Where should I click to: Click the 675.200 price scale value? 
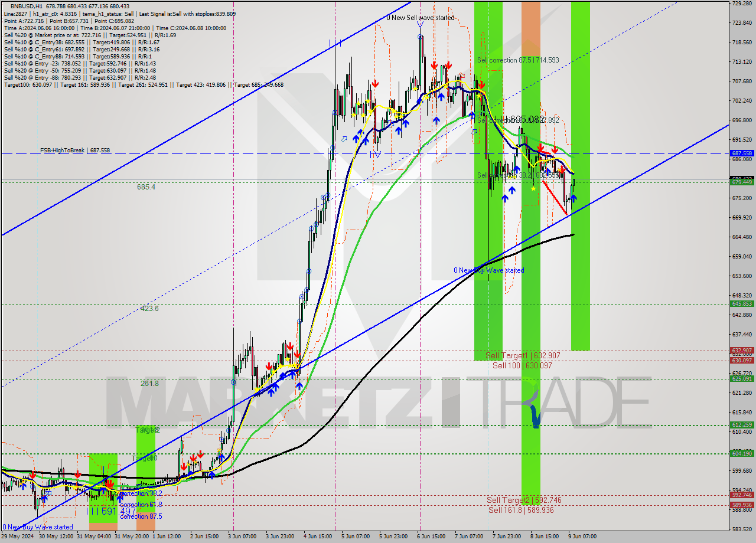click(742, 198)
